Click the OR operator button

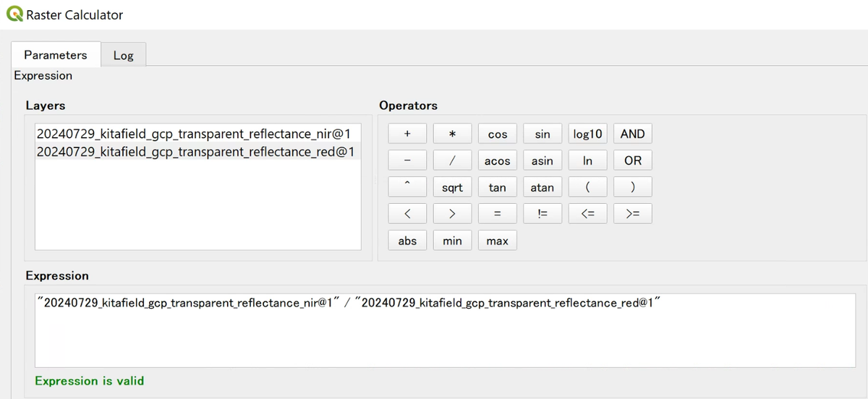632,160
